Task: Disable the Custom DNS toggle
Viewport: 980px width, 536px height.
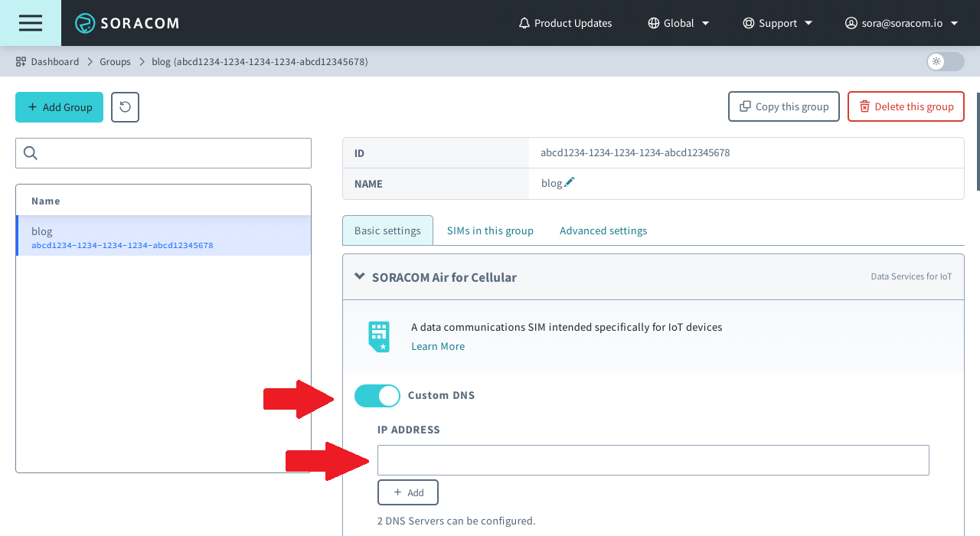Action: tap(377, 396)
